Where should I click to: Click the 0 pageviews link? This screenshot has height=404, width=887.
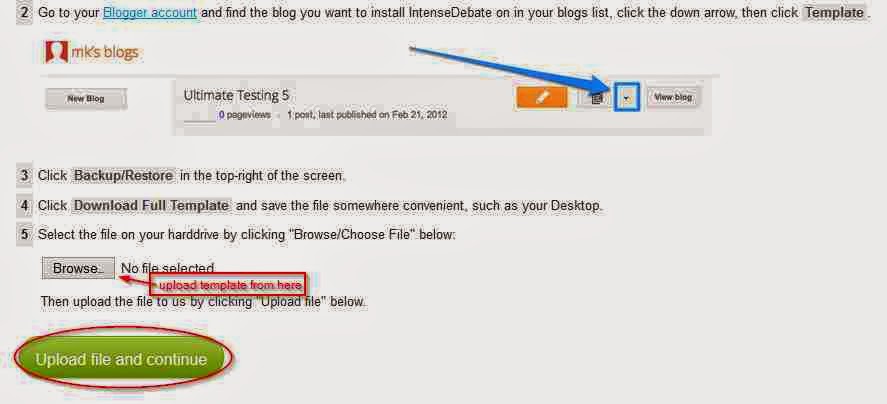point(244,115)
